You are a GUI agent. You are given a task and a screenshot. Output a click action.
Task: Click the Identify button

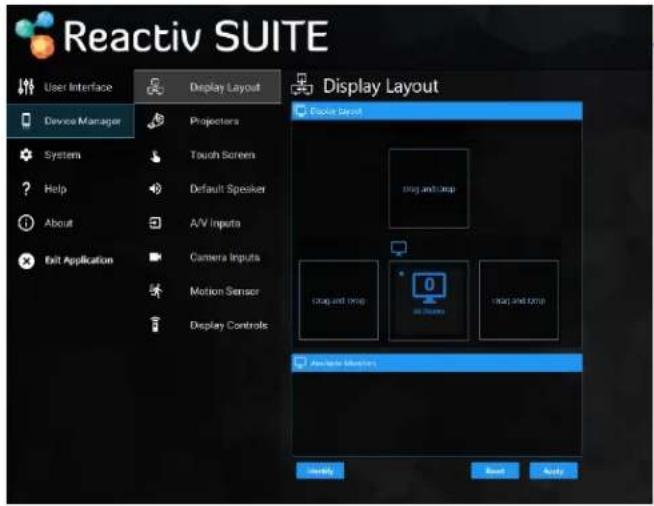coord(320,471)
